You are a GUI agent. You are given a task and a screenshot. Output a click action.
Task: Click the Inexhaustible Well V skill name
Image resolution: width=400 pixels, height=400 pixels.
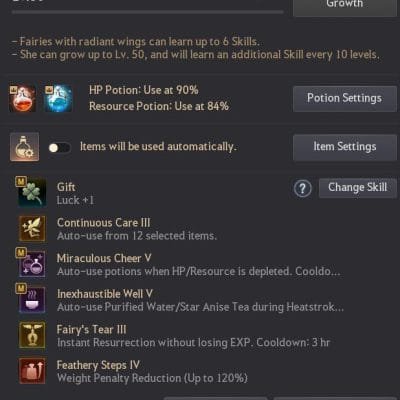tap(105, 294)
